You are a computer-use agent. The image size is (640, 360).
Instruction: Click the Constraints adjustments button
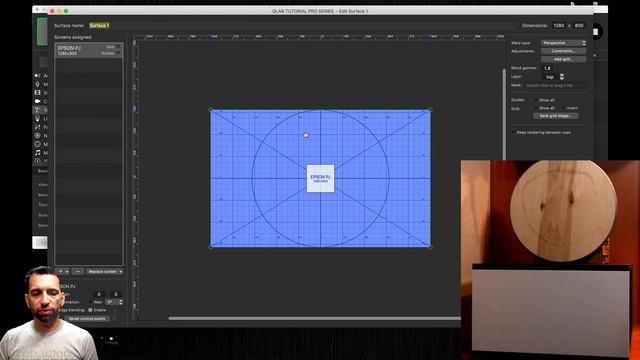(564, 51)
